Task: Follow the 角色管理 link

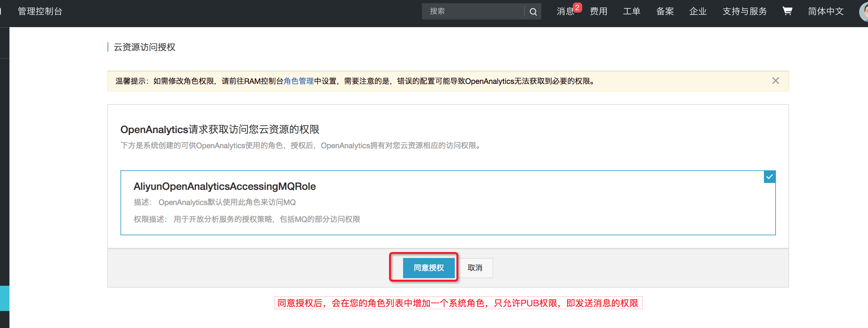Action: pyautogui.click(x=299, y=81)
